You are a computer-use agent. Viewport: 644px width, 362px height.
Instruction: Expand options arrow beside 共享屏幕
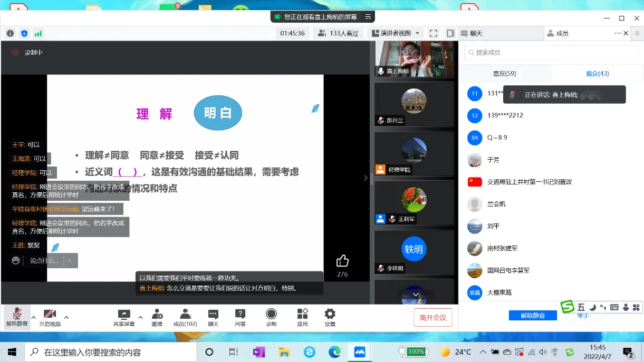[x=140, y=317]
